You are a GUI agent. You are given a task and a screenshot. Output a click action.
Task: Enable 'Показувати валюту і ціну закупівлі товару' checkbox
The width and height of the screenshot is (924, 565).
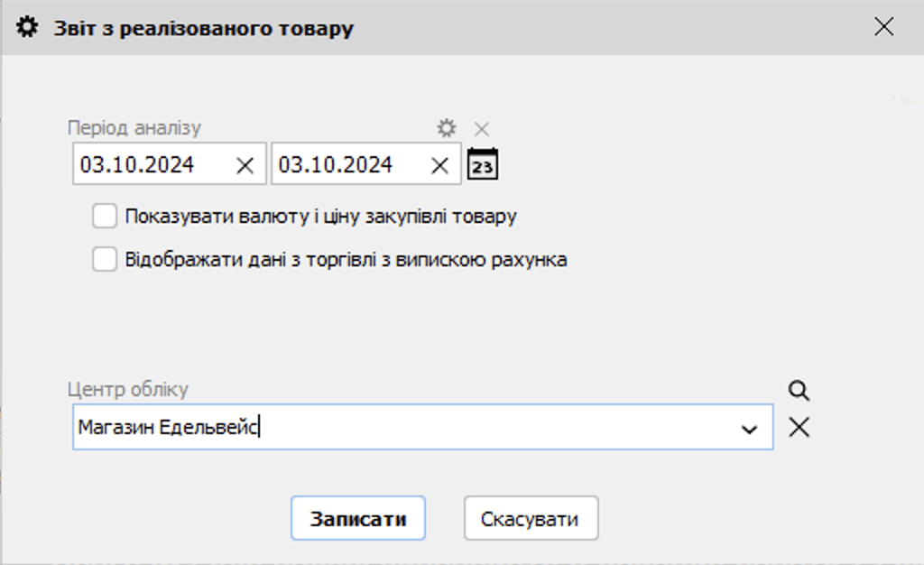point(105,217)
